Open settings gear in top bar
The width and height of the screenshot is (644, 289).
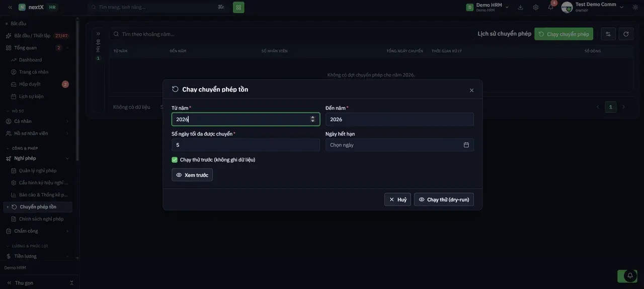pyautogui.click(x=536, y=7)
